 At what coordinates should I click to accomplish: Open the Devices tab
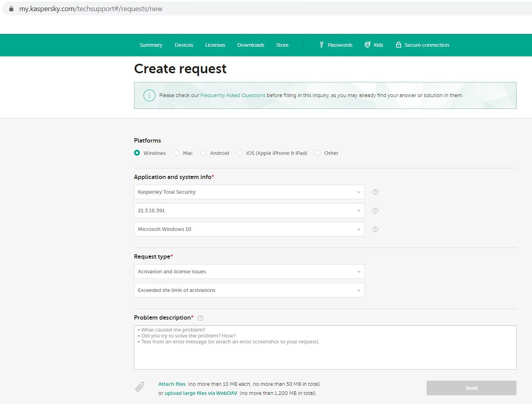pyautogui.click(x=184, y=45)
